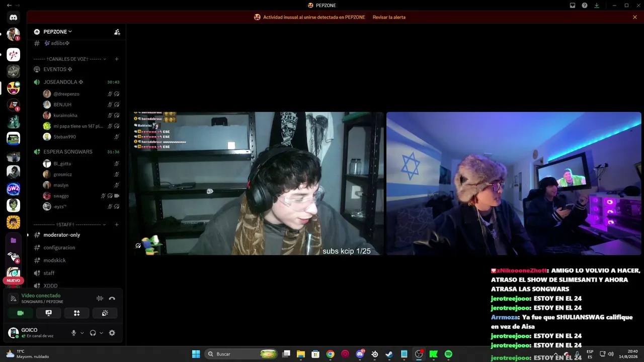Open Steam from taskbar

(389, 354)
